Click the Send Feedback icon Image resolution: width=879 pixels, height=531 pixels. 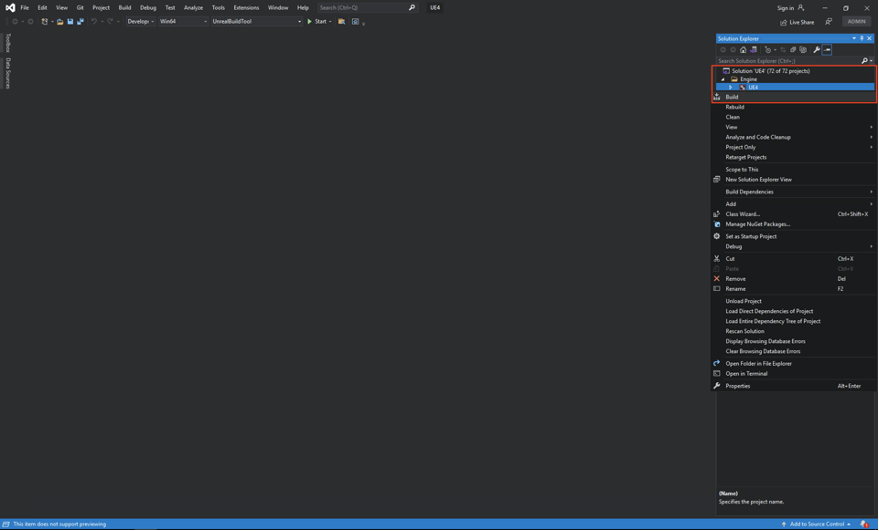pos(829,22)
